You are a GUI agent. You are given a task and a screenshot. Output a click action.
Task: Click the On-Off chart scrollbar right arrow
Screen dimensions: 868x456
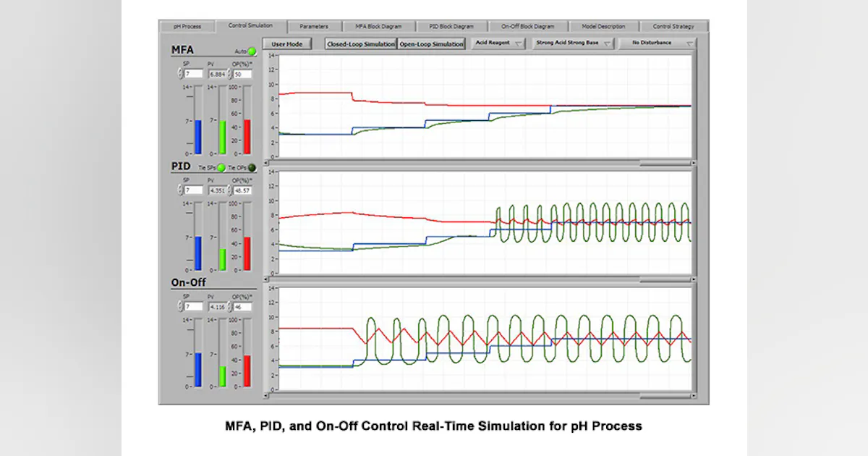693,394
